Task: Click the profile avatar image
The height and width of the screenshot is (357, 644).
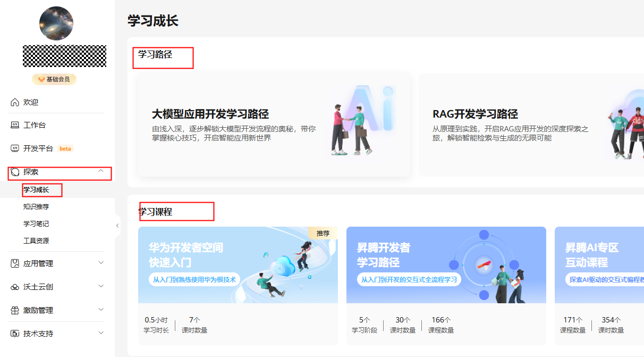Action: [x=56, y=23]
